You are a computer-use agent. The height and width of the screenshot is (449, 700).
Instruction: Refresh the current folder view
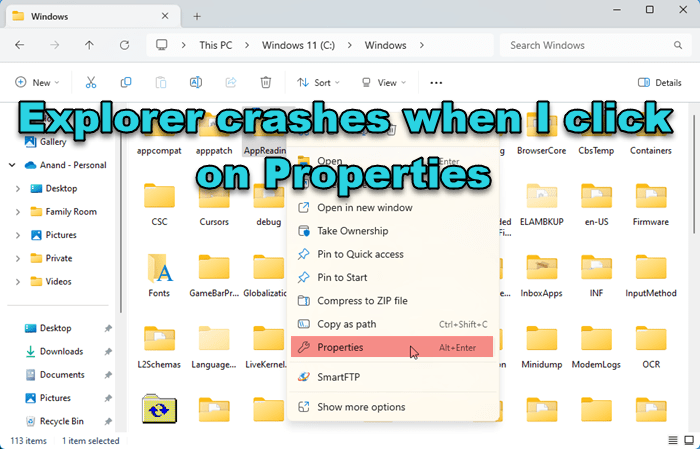tap(125, 45)
